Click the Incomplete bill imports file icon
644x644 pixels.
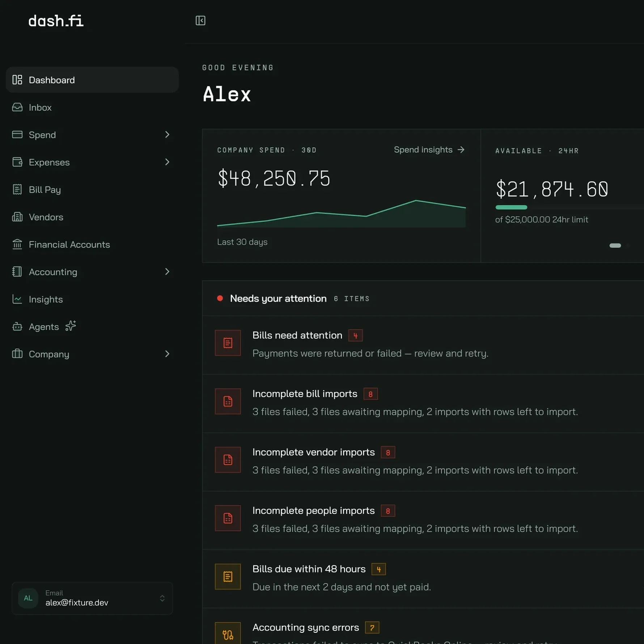pyautogui.click(x=228, y=401)
